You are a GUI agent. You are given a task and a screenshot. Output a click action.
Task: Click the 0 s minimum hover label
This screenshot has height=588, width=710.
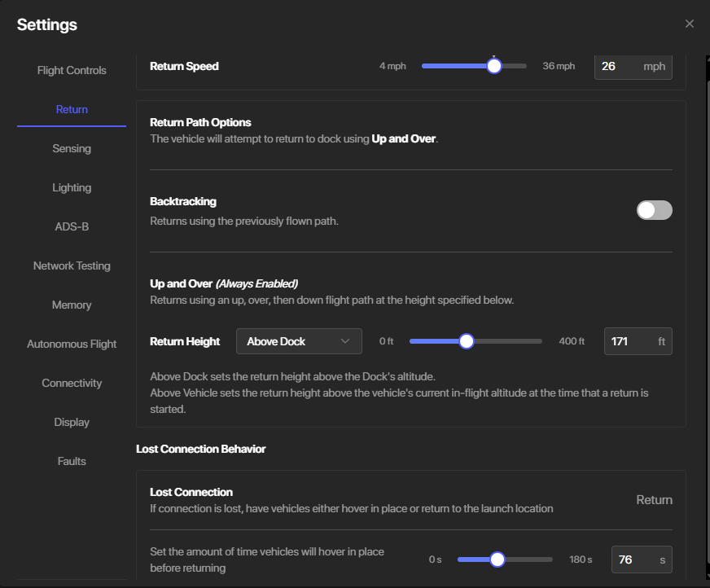[435, 559]
